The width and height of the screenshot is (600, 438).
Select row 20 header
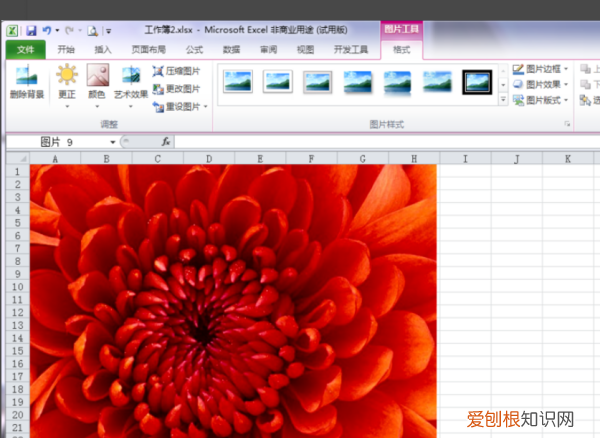coord(18,415)
